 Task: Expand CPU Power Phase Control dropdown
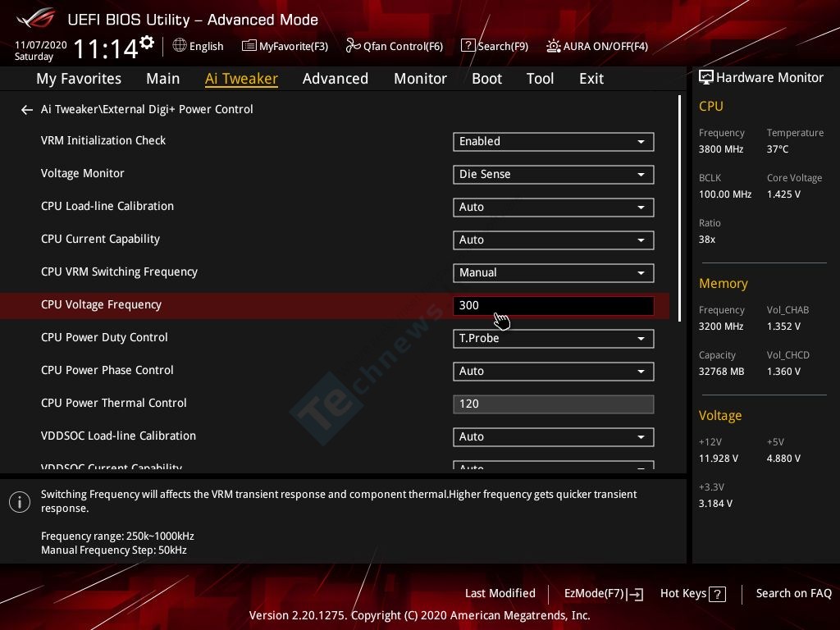(554, 372)
